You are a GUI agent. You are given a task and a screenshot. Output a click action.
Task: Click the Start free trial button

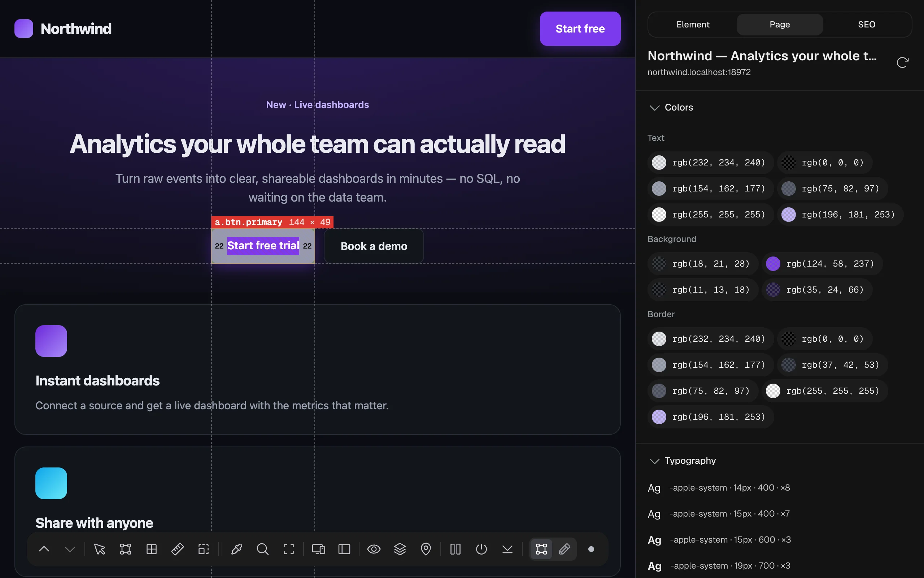(263, 246)
